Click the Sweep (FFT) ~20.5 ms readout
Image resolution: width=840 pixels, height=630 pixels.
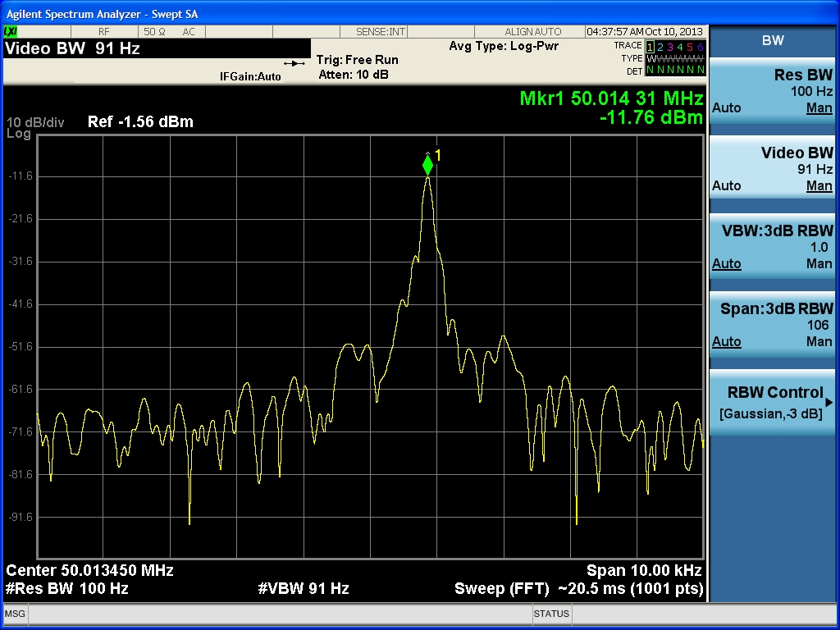578,588
